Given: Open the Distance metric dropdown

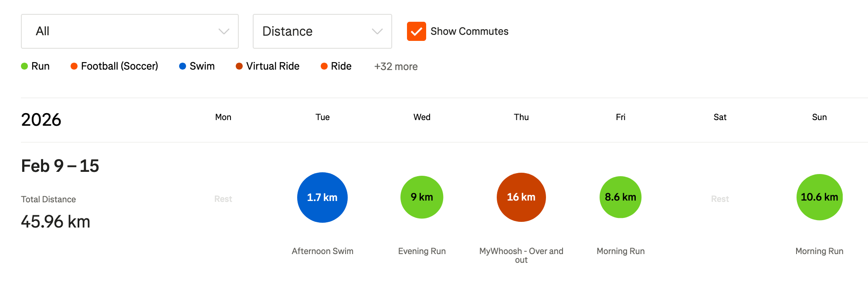Looking at the screenshot, I should pos(322,31).
